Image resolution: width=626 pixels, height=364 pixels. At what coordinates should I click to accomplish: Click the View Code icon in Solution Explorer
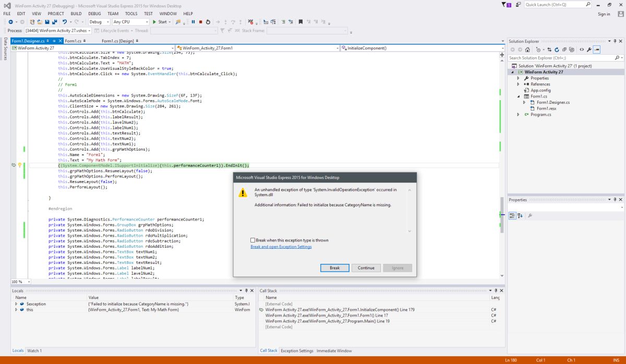coord(582,50)
